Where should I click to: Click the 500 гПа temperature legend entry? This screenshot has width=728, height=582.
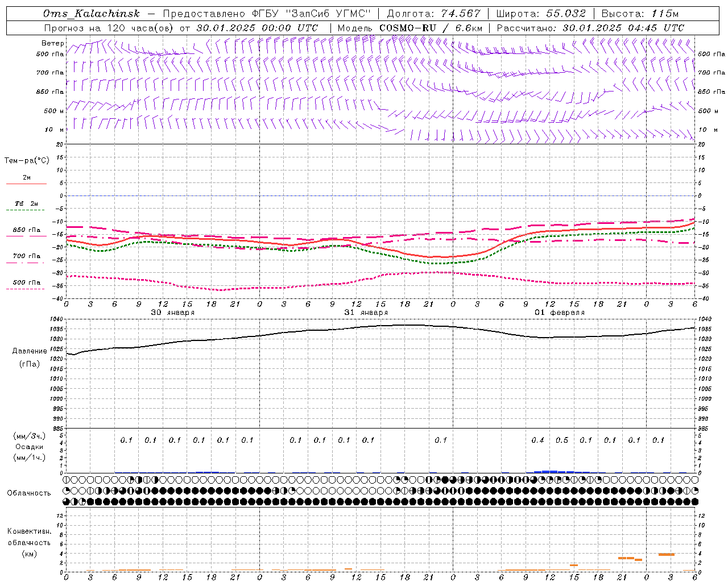pos(26,284)
